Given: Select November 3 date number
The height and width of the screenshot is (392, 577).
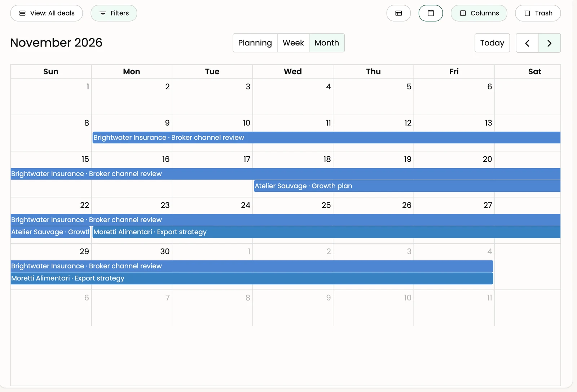Looking at the screenshot, I should [248, 86].
